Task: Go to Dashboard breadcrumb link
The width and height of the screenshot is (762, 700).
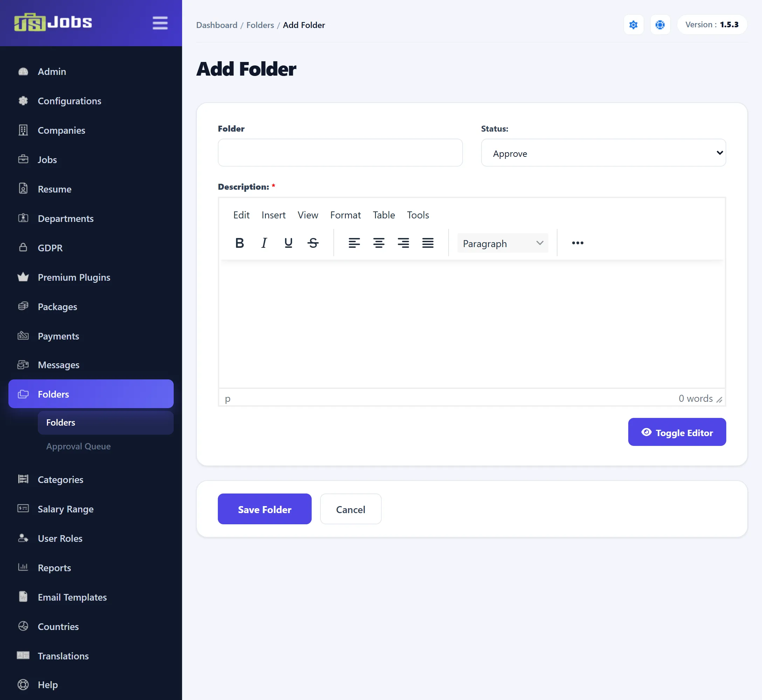Action: (217, 25)
